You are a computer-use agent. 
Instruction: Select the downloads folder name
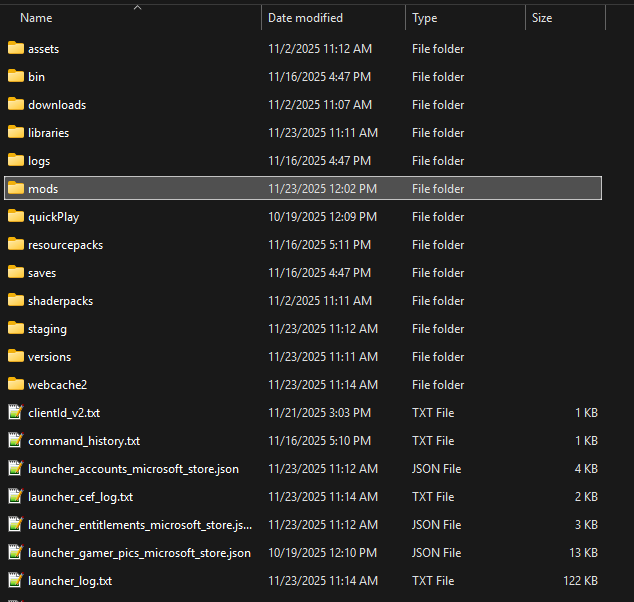click(x=57, y=105)
